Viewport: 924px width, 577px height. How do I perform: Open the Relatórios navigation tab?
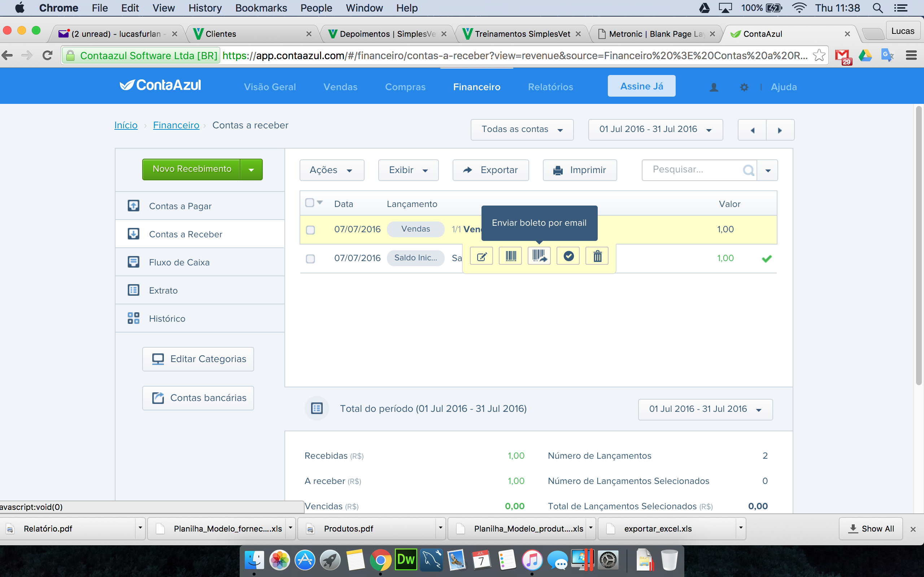point(550,87)
